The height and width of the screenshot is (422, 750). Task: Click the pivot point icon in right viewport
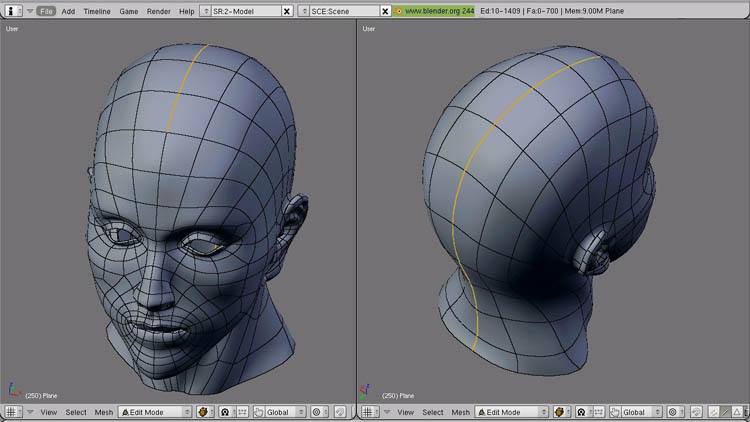pyautogui.click(x=583, y=412)
